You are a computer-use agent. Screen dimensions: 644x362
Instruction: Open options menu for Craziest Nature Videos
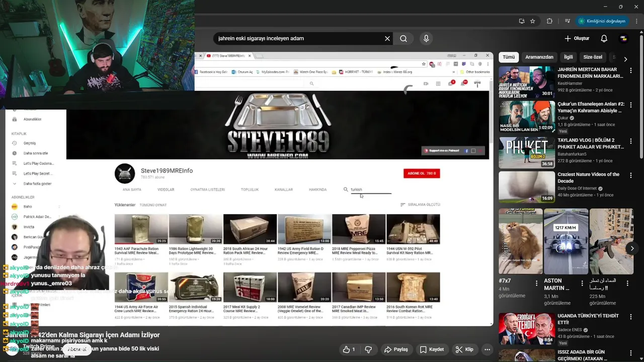click(x=631, y=176)
